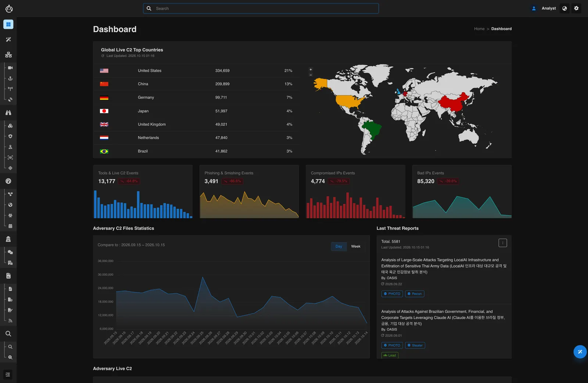
Task: Open the binoculars sidebar section
Action: (x=8, y=112)
